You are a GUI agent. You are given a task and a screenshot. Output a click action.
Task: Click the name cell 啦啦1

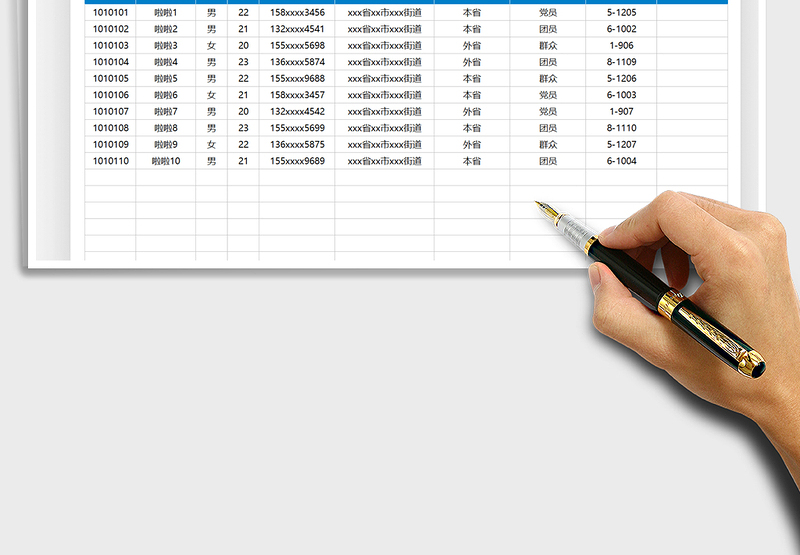coord(166,13)
